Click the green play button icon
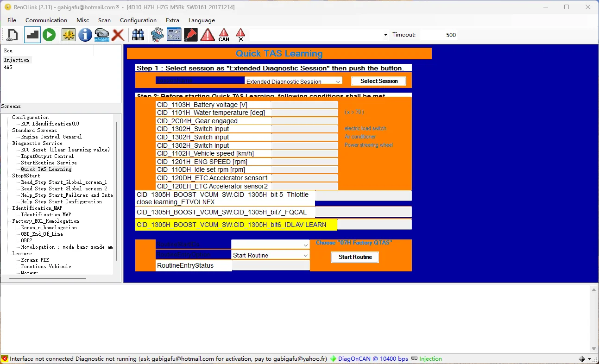The image size is (599, 364). point(49,35)
